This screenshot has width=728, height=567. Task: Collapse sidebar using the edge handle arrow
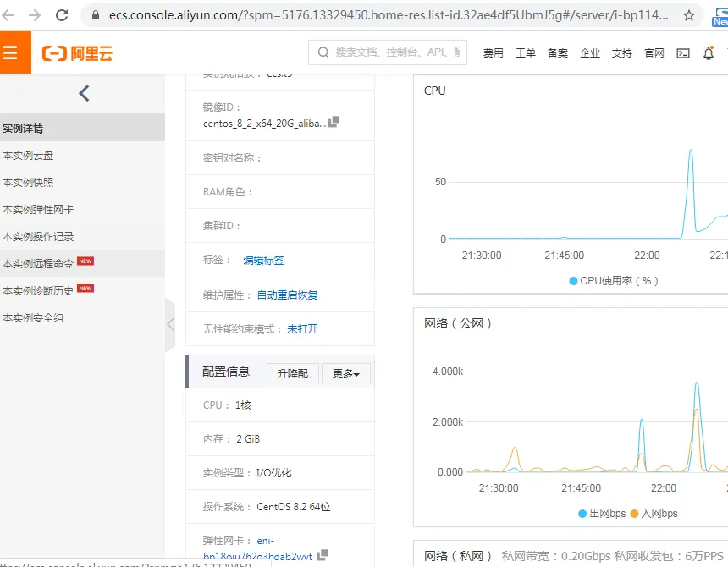170,324
